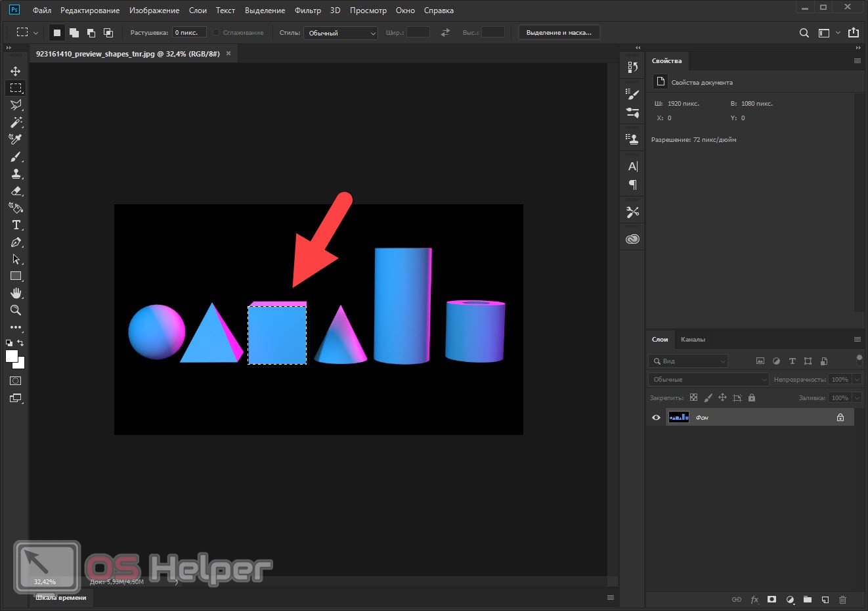Viewport: 868px width, 611px height.
Task: Select the Eraser tool
Action: click(16, 191)
